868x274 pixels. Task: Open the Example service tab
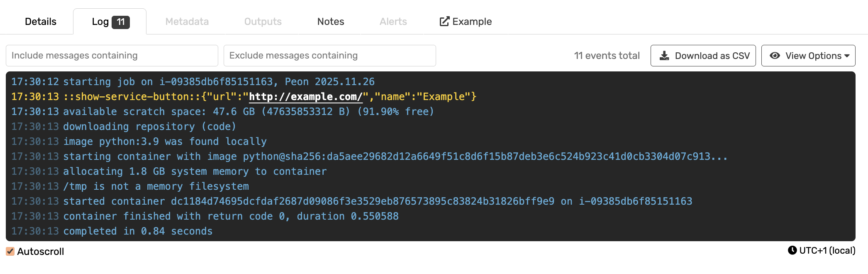tap(472, 22)
